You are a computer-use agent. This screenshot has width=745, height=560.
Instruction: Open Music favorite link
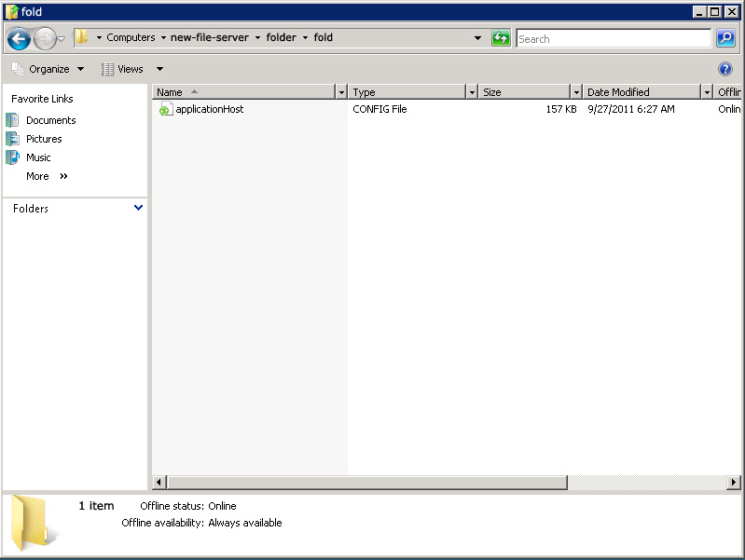(x=38, y=157)
